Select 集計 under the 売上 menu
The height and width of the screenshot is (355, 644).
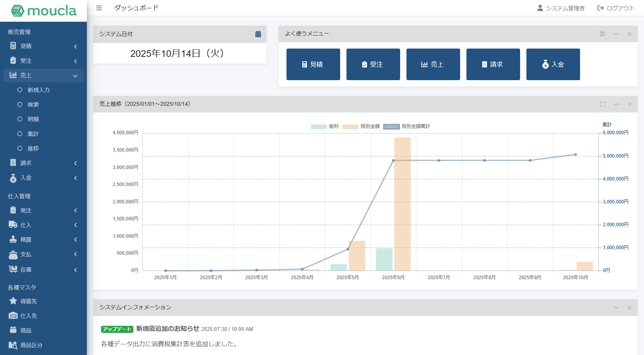(x=33, y=134)
